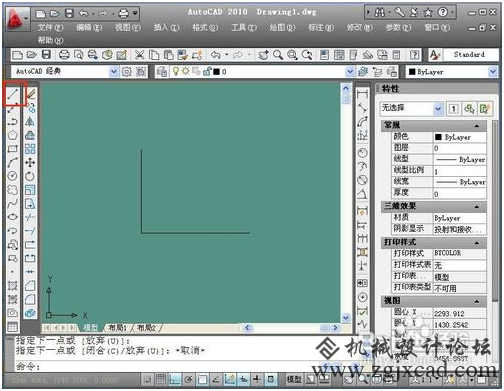Click the Cut scissors icon
The image size is (504, 391).
(139, 55)
